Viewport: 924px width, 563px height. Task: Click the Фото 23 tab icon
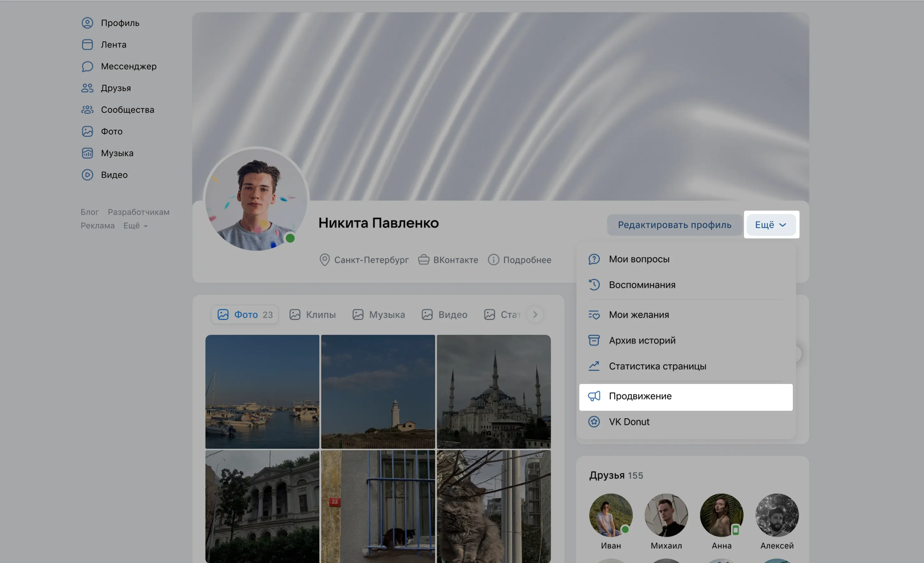click(x=223, y=315)
